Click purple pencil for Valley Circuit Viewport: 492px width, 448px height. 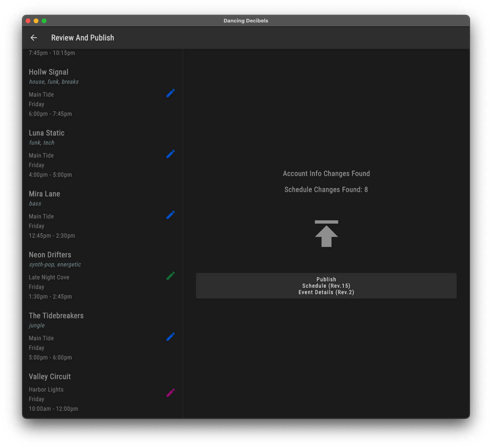point(170,393)
